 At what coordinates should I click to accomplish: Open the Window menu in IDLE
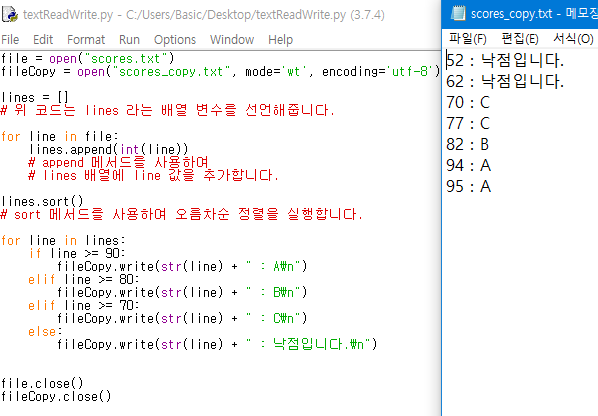[x=232, y=40]
